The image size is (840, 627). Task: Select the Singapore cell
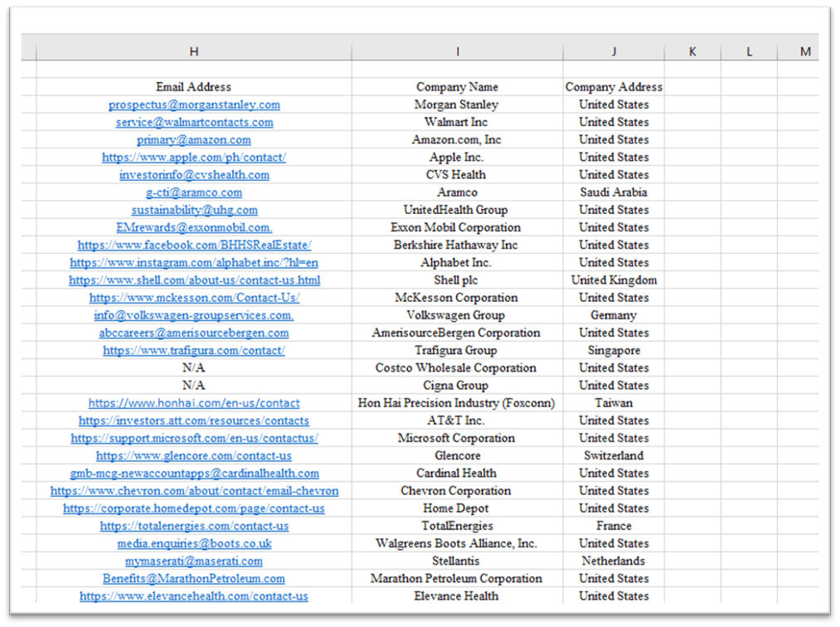(614, 351)
